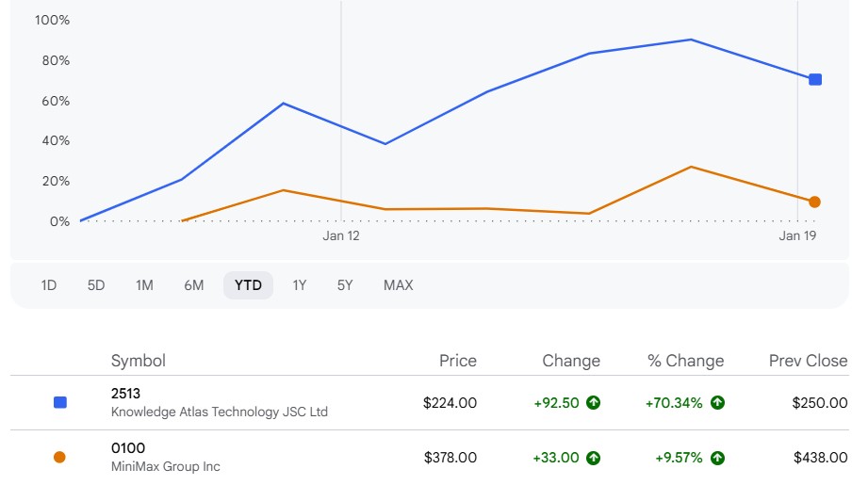Click green up-arrow icon beside +9.57%
The height and width of the screenshot is (485, 868).
[x=717, y=458]
